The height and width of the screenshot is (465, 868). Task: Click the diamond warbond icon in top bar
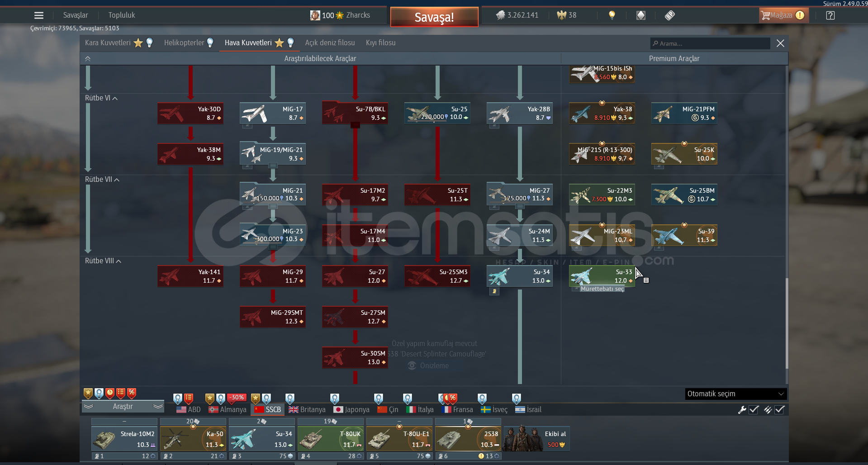pos(641,15)
